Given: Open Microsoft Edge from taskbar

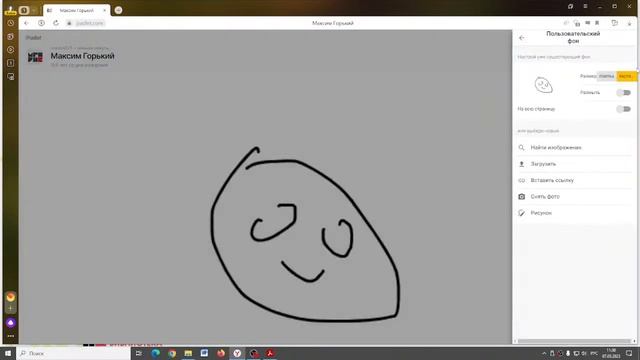Looking at the screenshot, I should pos(156,353).
